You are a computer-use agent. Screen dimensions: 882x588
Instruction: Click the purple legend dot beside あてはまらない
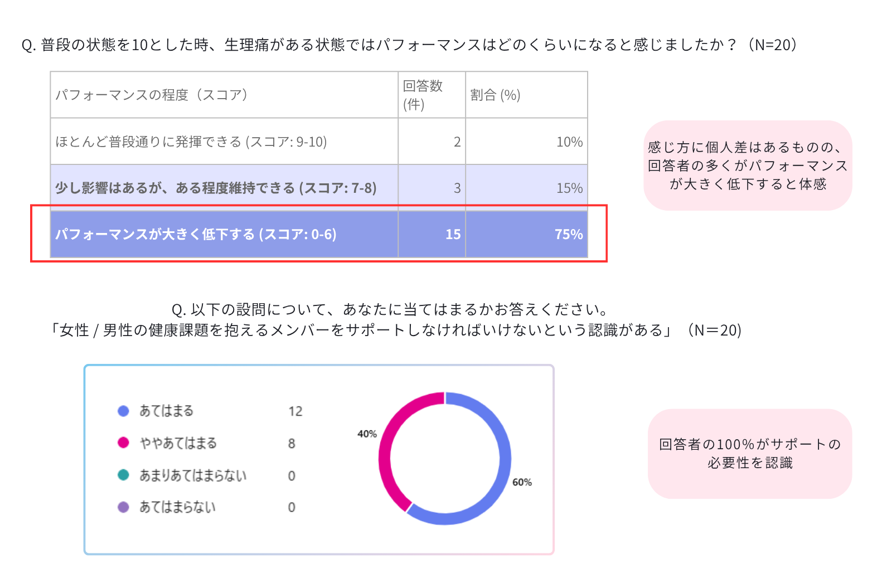[x=123, y=507]
